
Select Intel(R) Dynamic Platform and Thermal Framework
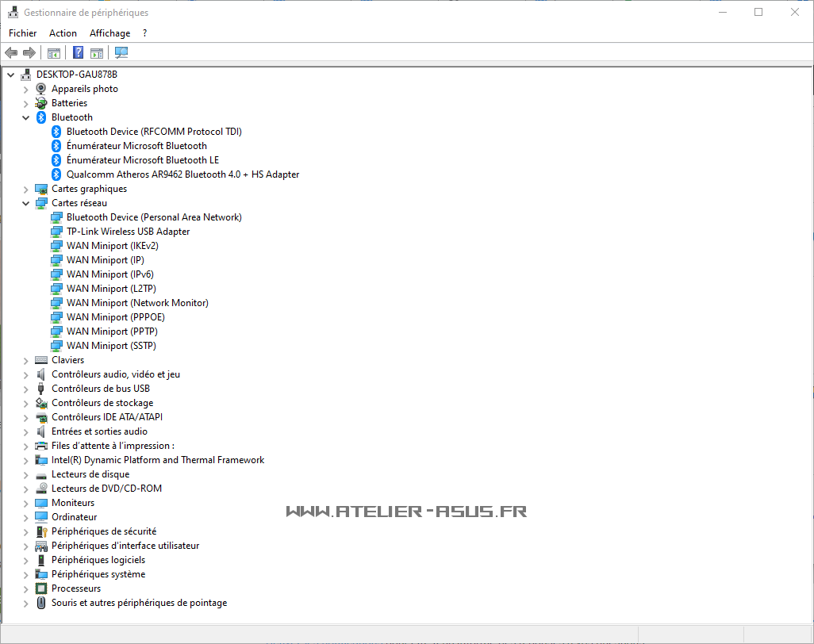pyautogui.click(x=158, y=460)
